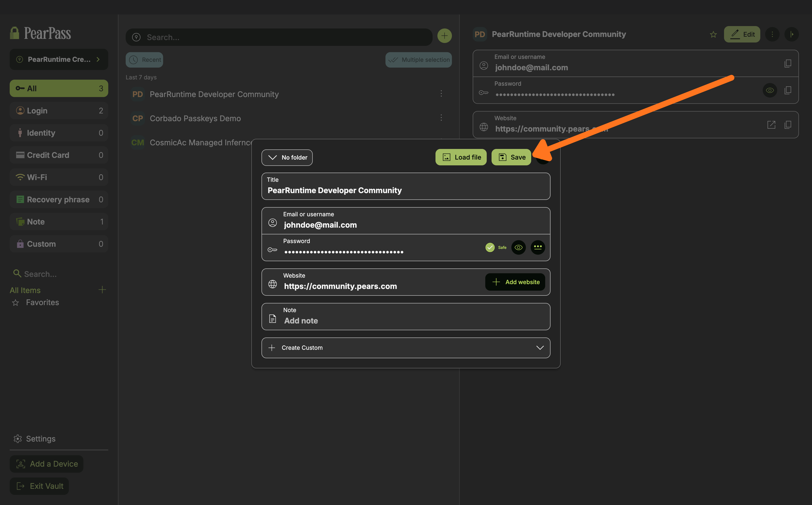812x505 pixels.
Task: Show password in the edit form
Action: [518, 247]
